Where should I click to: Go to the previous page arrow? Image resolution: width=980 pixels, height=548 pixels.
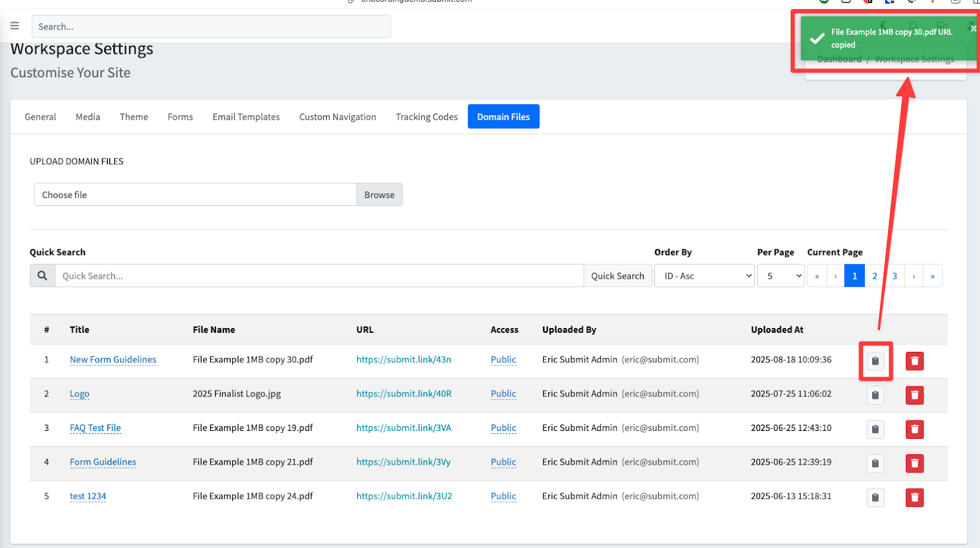[835, 276]
